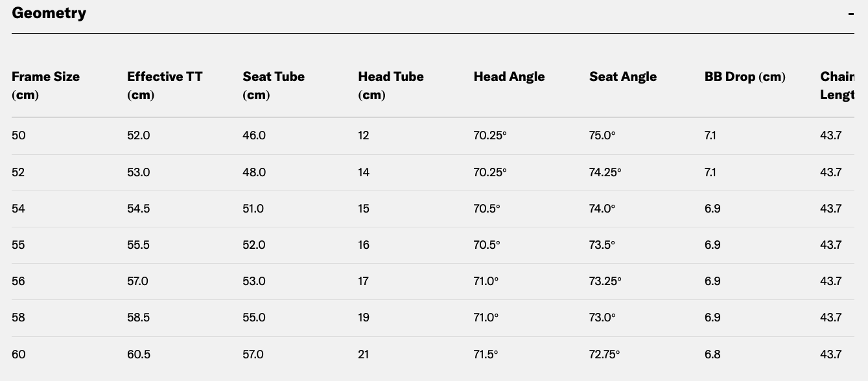The height and width of the screenshot is (381, 868).
Task: Select the 71.5° head angle cell
Action: (x=486, y=354)
